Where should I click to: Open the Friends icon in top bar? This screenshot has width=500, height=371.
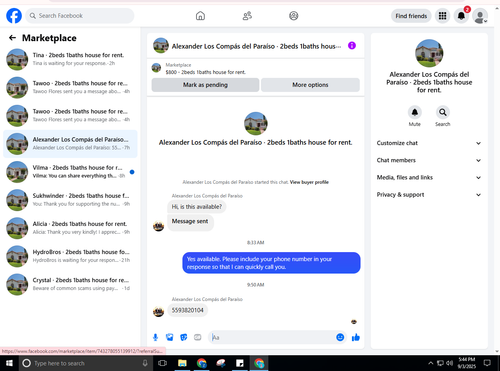pos(247,16)
